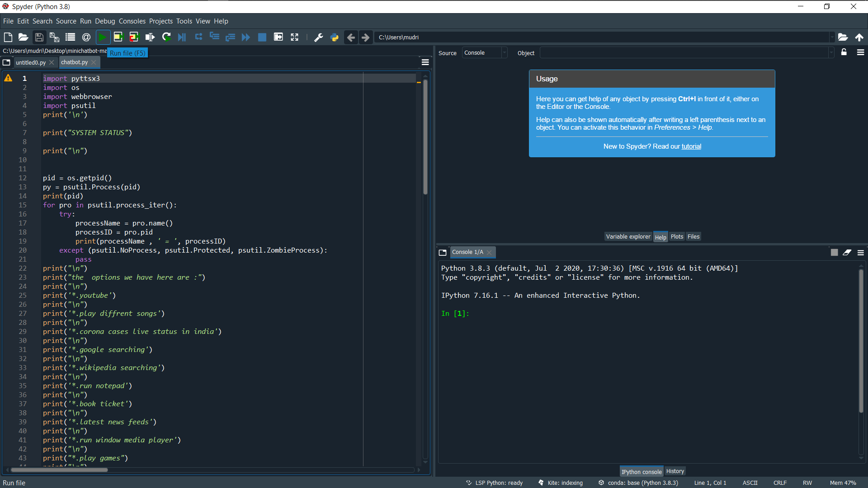Toggle the lock on the Help pane
The height and width of the screenshot is (488, 868).
(x=844, y=52)
